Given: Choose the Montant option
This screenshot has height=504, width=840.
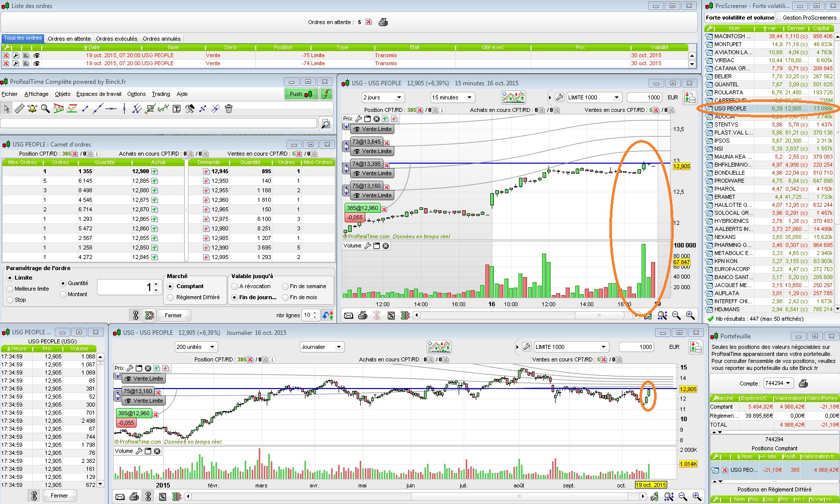Looking at the screenshot, I should click(63, 294).
